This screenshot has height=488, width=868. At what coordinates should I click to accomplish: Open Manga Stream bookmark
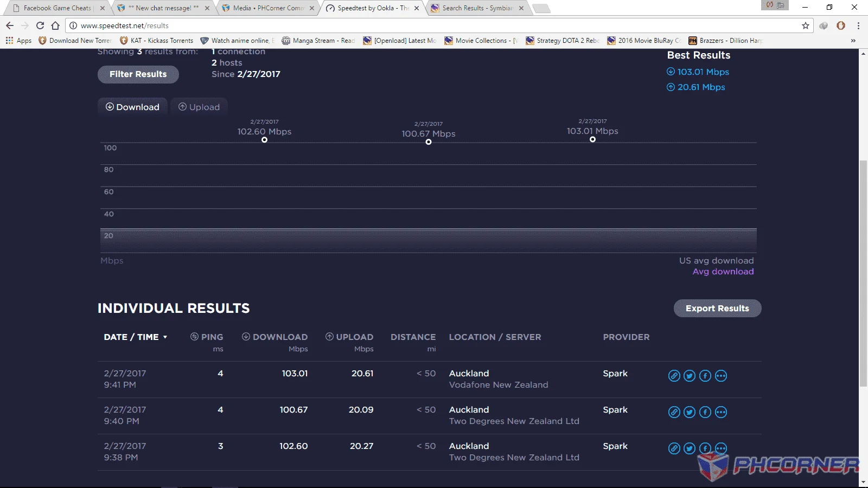(x=318, y=41)
